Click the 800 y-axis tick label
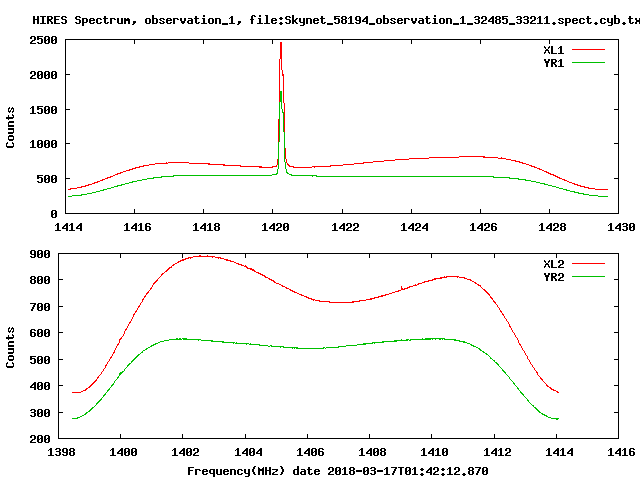Viewport: 640px width, 480px height. [x=40, y=280]
